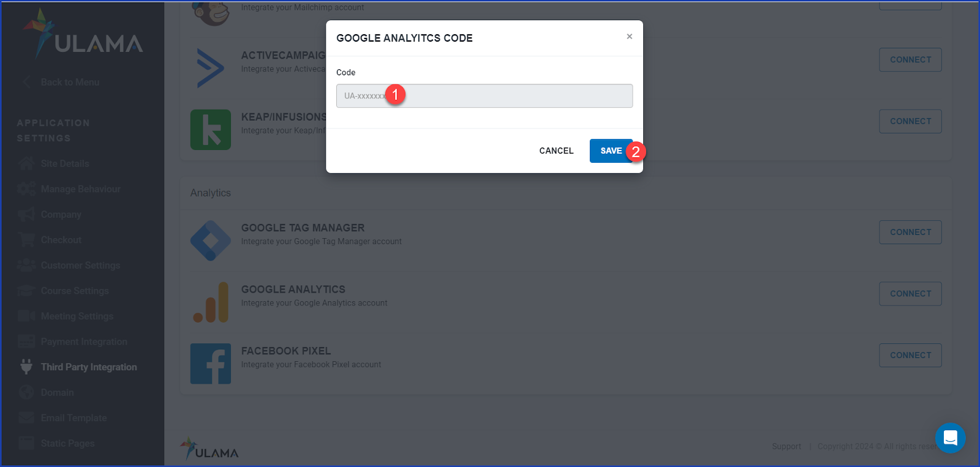Screen dimensions: 980x467
Task: Open Meeting Settings
Action: coord(77,316)
